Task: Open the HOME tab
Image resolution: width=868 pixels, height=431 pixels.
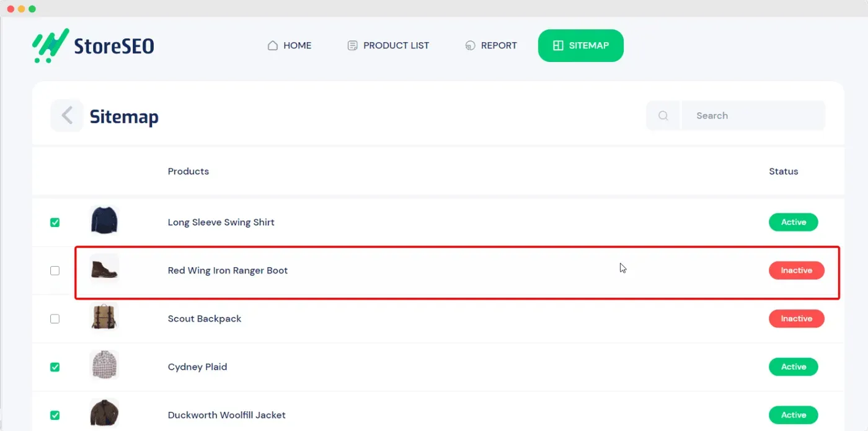Action: [x=290, y=45]
